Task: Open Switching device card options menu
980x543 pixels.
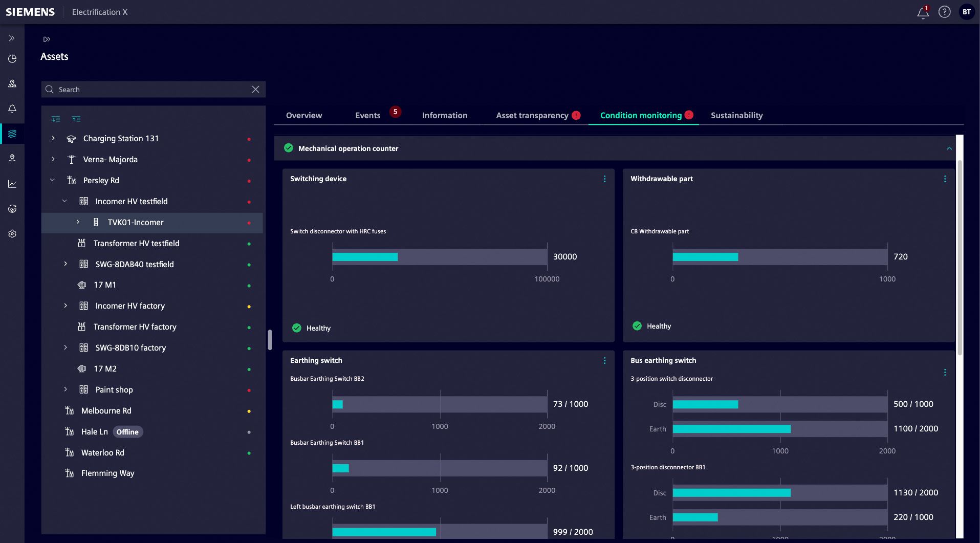Action: click(x=604, y=179)
